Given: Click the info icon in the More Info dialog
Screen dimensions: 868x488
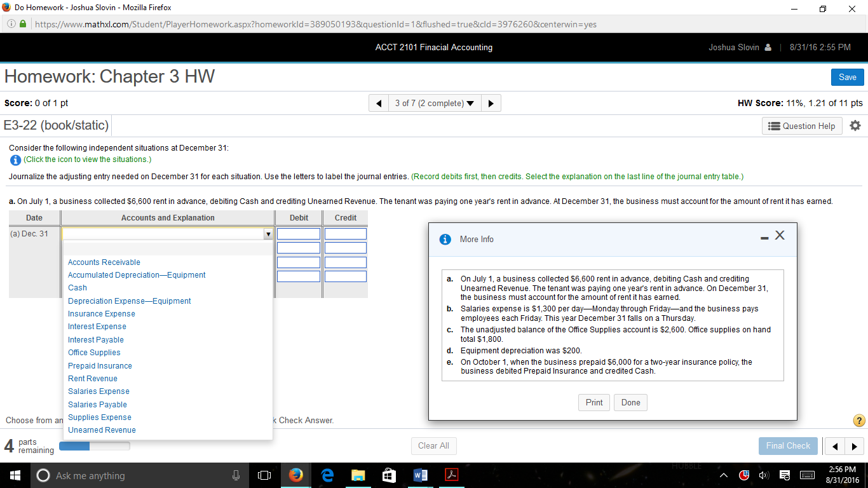Looking at the screenshot, I should pyautogui.click(x=444, y=239).
